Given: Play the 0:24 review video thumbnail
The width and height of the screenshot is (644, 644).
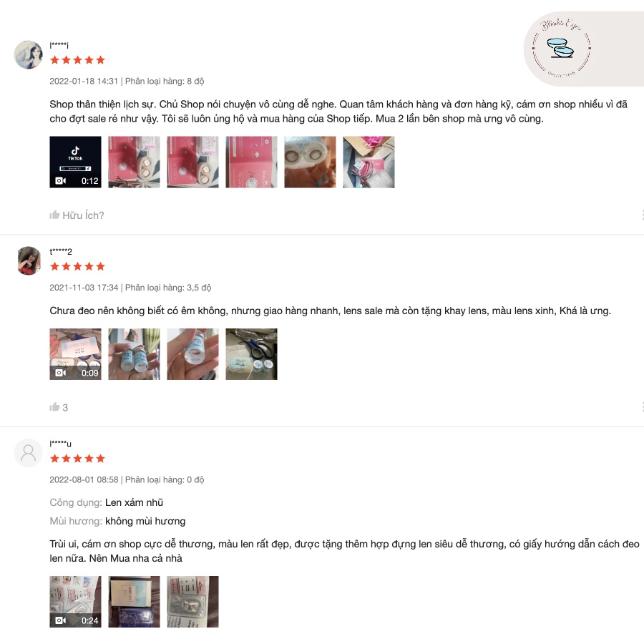Looking at the screenshot, I should coord(76,602).
